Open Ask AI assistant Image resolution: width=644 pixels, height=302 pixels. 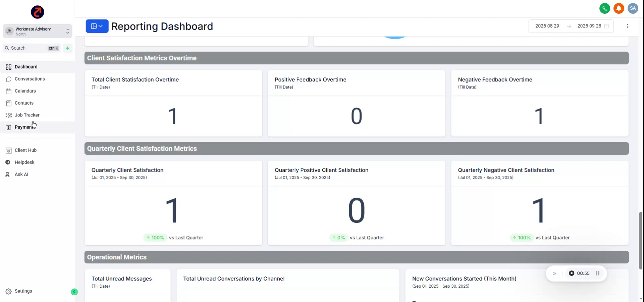(x=21, y=174)
